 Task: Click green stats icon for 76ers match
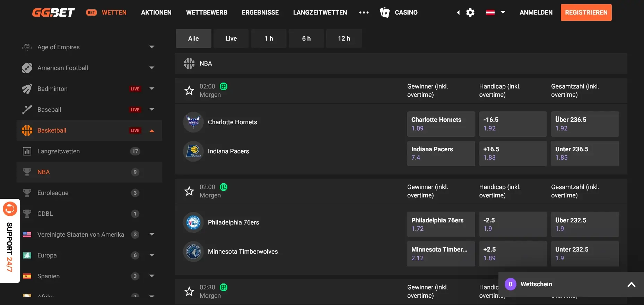tap(224, 187)
